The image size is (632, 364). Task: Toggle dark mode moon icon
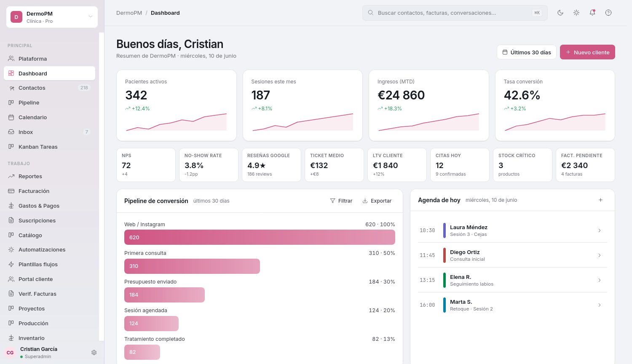pos(560,13)
